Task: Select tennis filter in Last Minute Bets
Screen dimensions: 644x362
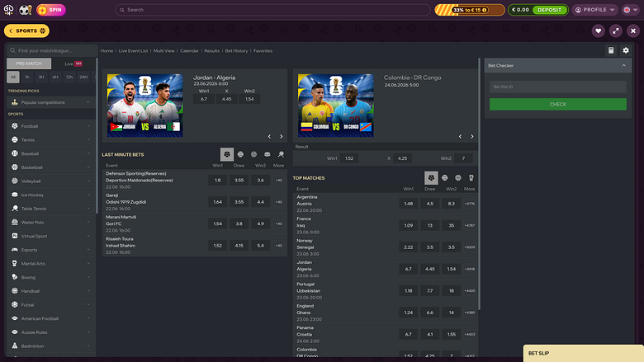Action: coord(240,154)
